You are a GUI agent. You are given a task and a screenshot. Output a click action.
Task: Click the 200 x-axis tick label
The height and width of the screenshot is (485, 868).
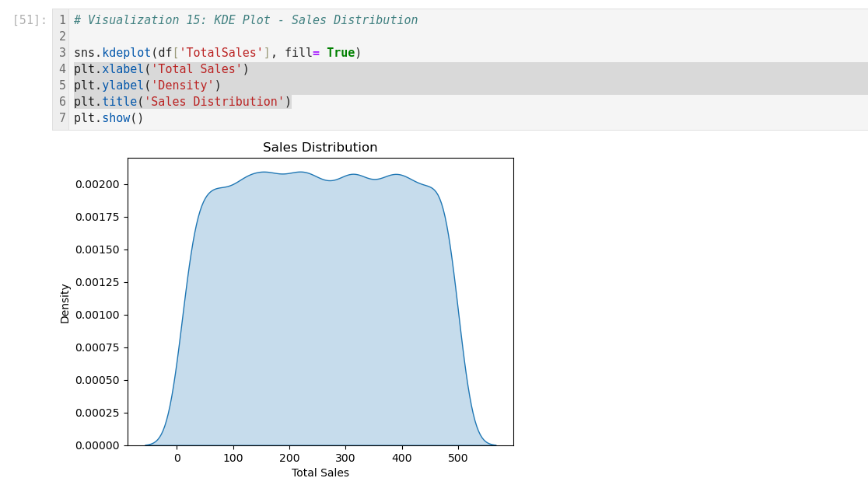point(289,457)
